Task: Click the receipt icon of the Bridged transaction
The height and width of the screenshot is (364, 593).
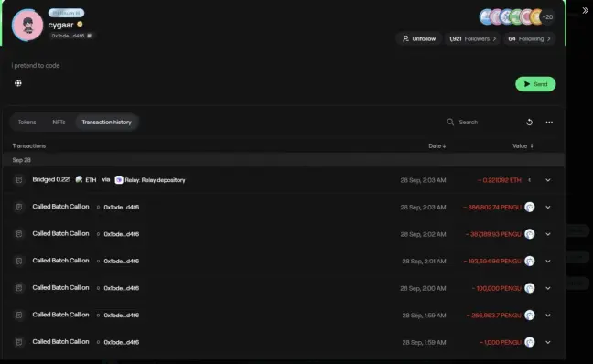Action: click(19, 180)
